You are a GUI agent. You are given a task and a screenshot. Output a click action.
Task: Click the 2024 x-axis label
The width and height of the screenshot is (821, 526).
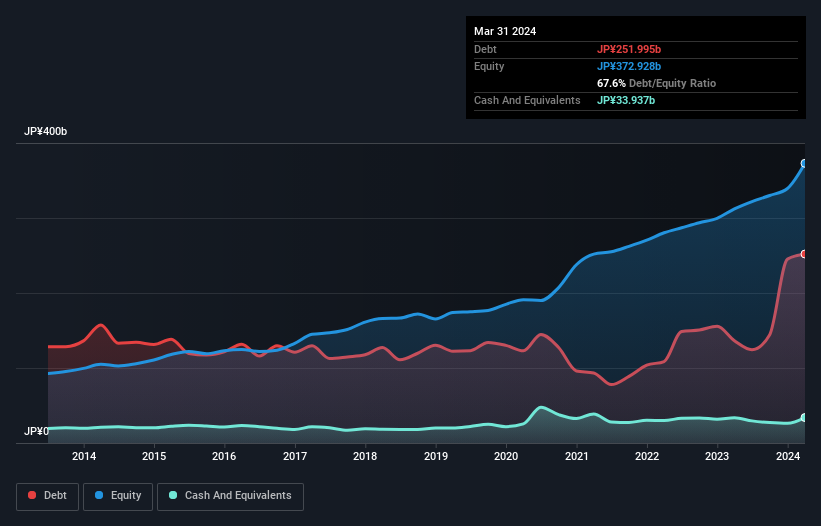(x=787, y=456)
